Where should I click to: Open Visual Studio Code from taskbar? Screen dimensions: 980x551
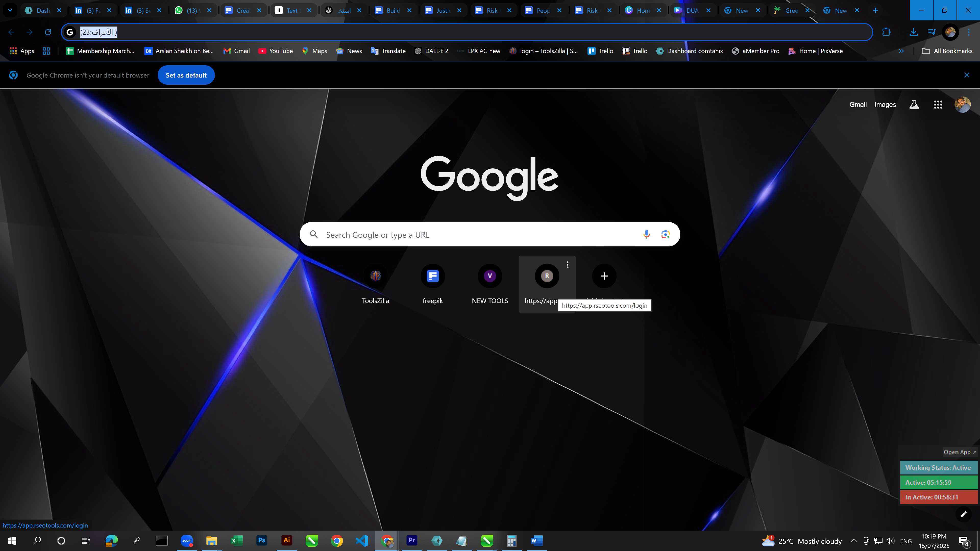362,540
